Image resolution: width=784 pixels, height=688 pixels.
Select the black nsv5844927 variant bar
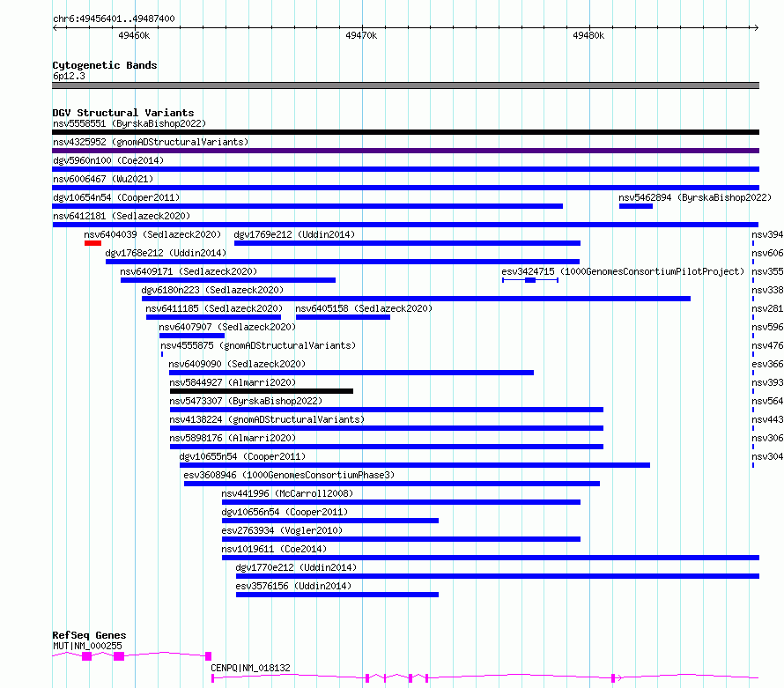coord(262,391)
